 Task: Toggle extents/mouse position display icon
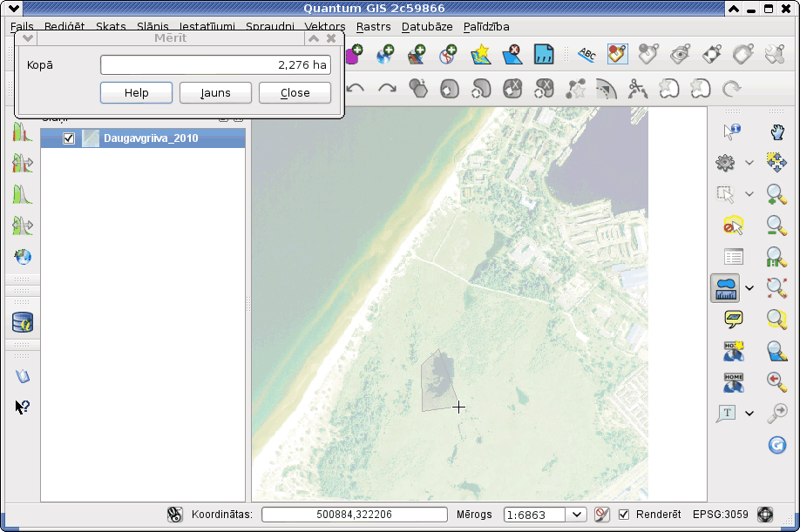point(174,515)
